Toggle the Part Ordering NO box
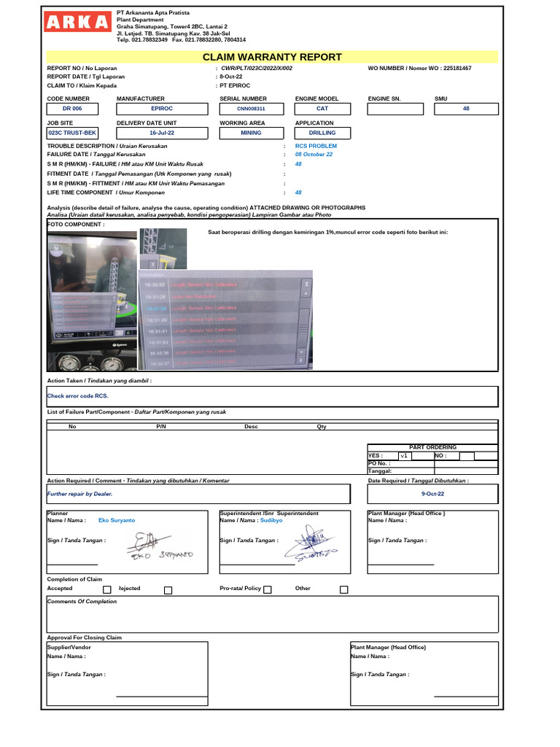560x747 pixels. click(467, 456)
